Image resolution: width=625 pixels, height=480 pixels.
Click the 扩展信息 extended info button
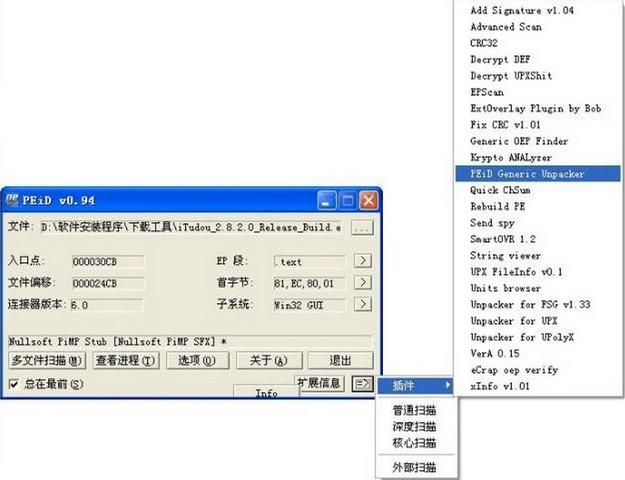click(x=319, y=384)
